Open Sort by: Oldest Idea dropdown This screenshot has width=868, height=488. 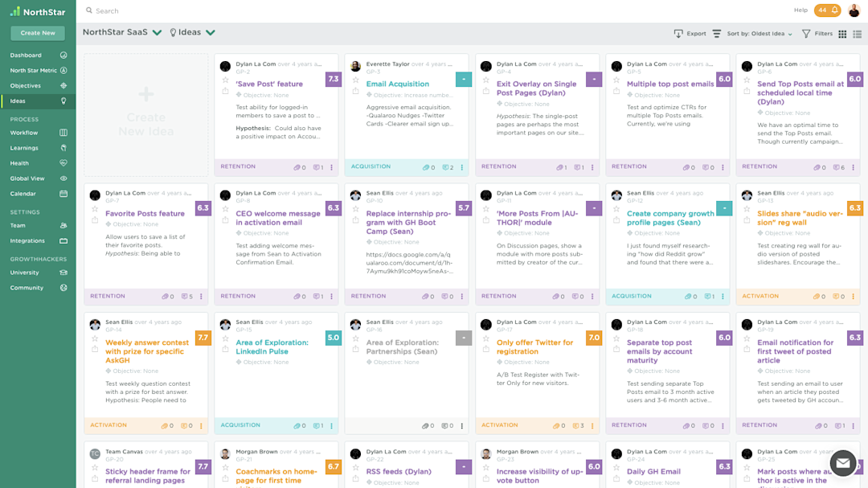759,34
